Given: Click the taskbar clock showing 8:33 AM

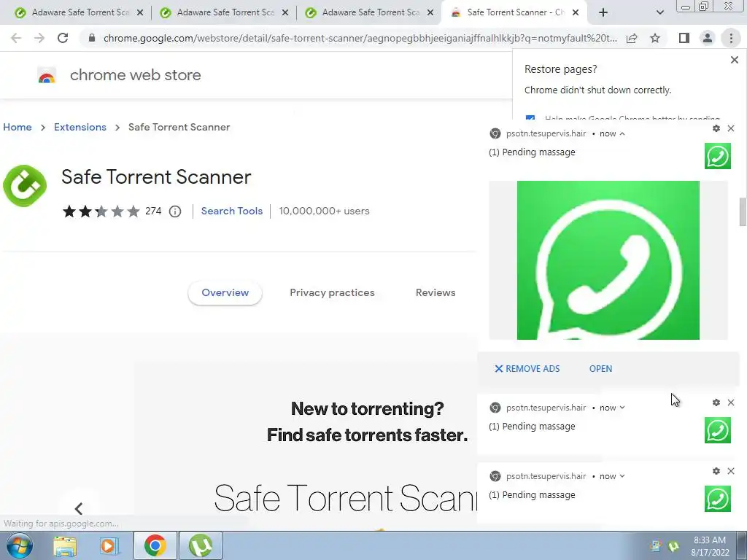Looking at the screenshot, I should [x=710, y=545].
